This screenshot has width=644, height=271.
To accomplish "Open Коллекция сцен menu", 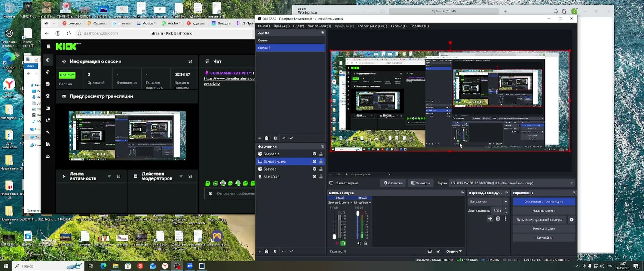I will (372, 26).
